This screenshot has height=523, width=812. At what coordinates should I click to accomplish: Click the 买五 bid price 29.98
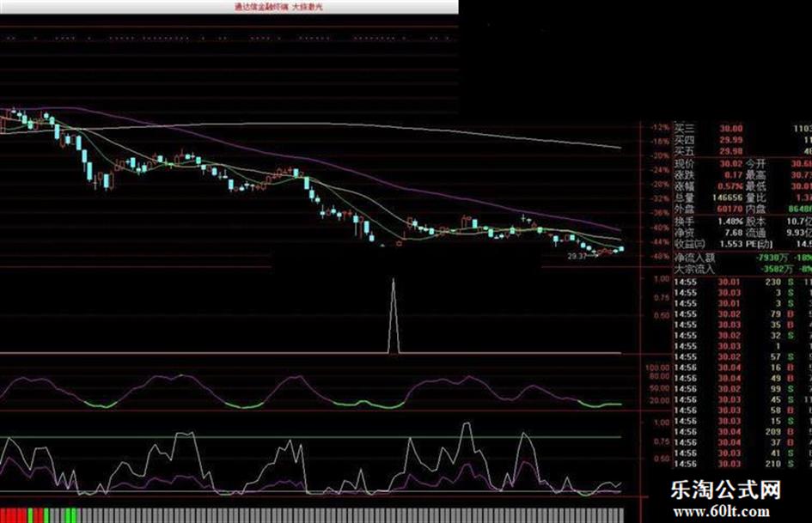731,151
